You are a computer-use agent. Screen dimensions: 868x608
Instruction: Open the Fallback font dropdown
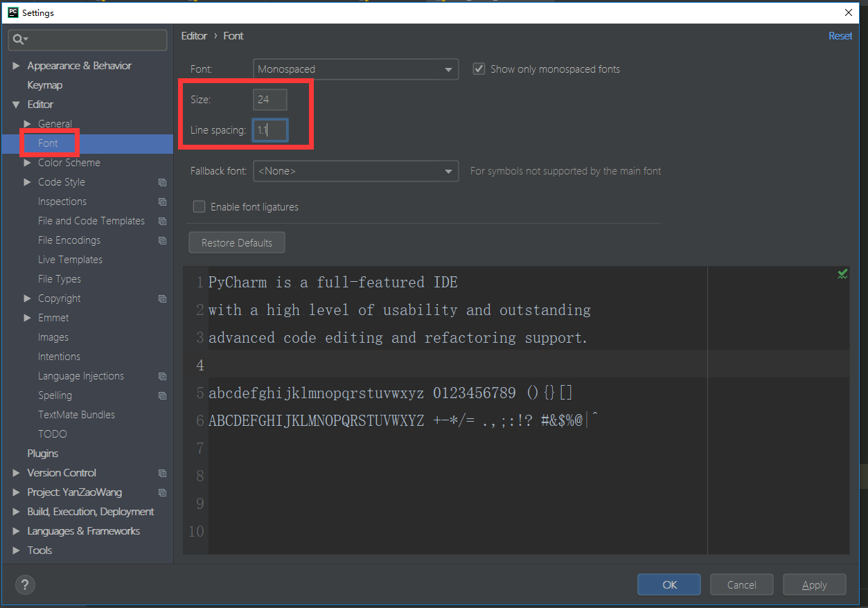click(x=449, y=171)
